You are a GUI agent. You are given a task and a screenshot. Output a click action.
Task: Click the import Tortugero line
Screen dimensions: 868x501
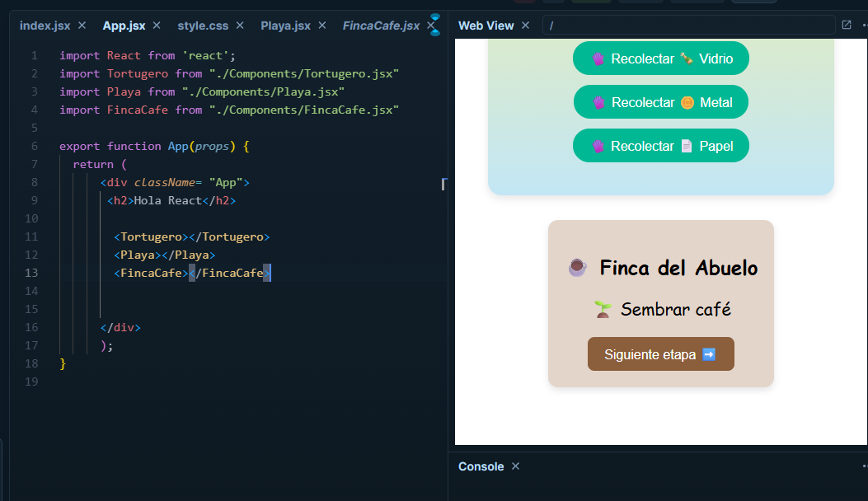(229, 73)
